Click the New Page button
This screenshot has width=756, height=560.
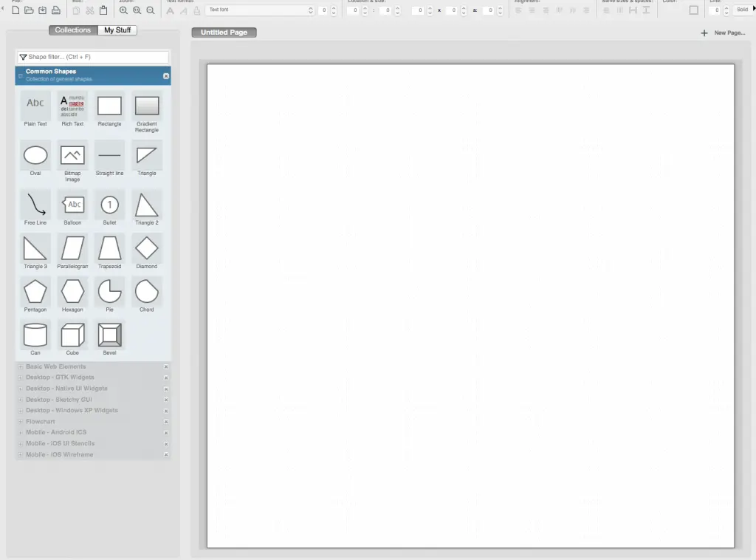tap(724, 33)
